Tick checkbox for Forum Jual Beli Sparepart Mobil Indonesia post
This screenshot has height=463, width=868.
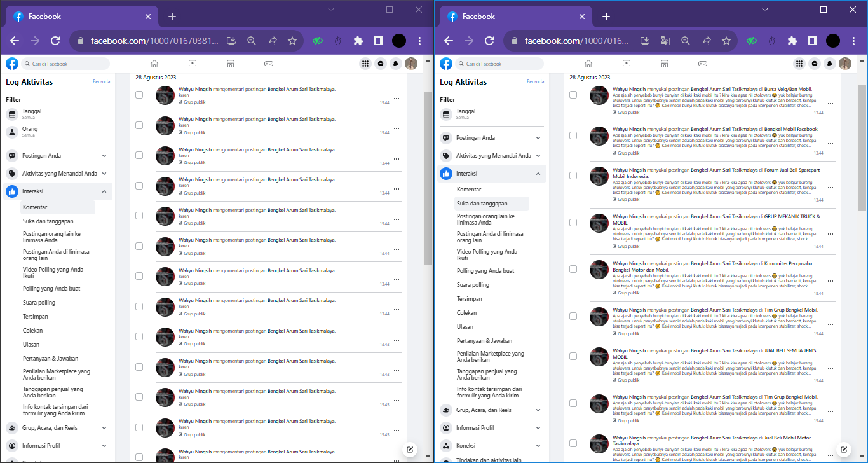(x=573, y=176)
